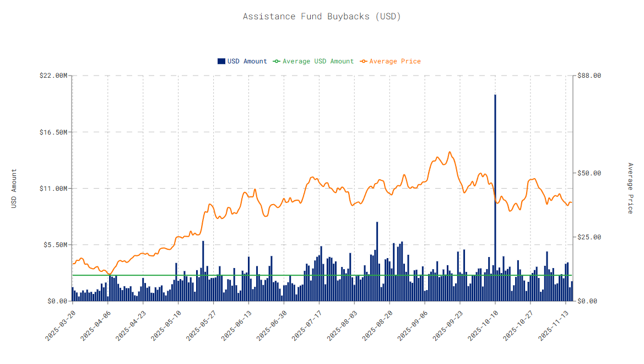Select the chart title Assistance Fund Buybacks
Image resolution: width=644 pixels, height=364 pixels.
(x=322, y=17)
